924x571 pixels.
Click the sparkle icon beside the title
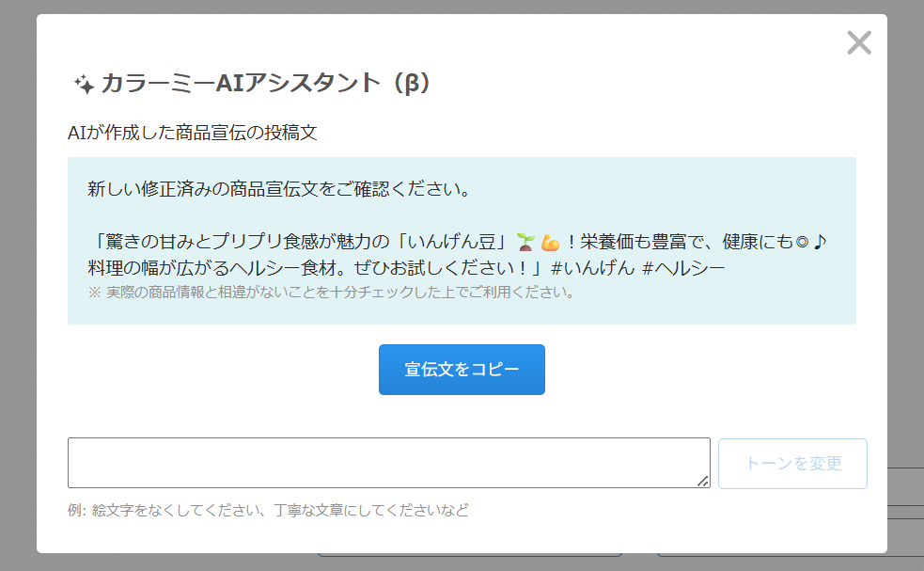(x=83, y=85)
